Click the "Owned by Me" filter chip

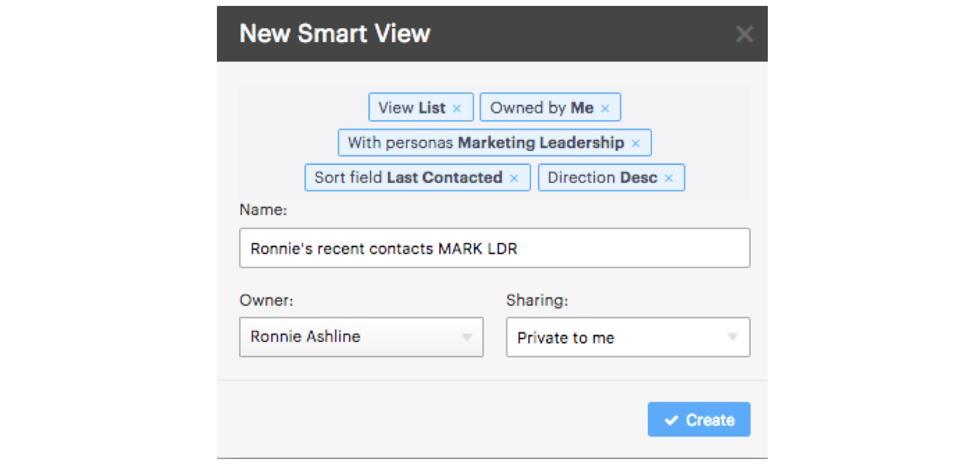[x=541, y=108]
